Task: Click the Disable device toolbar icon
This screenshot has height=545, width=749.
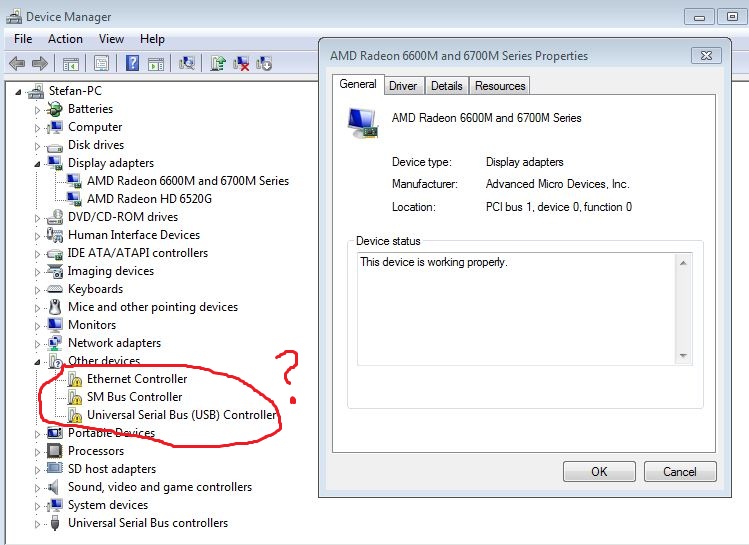Action: tap(264, 63)
